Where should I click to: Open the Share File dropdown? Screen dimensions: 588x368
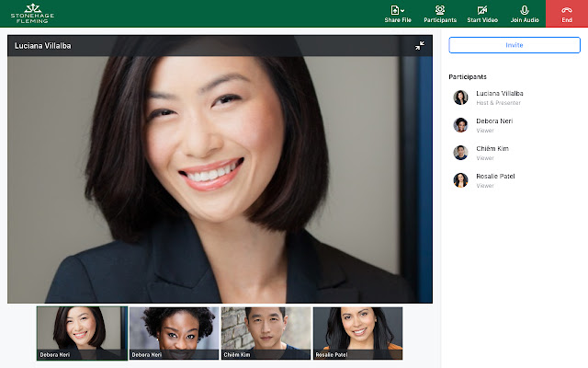pos(397,14)
